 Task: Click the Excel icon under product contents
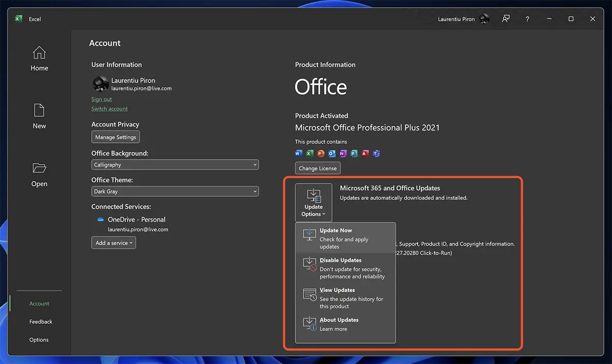[310, 153]
